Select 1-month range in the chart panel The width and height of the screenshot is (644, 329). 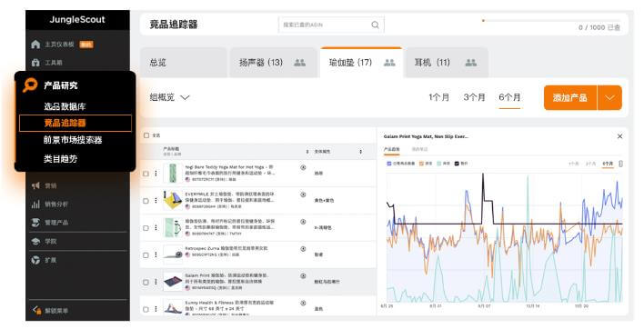point(573,164)
